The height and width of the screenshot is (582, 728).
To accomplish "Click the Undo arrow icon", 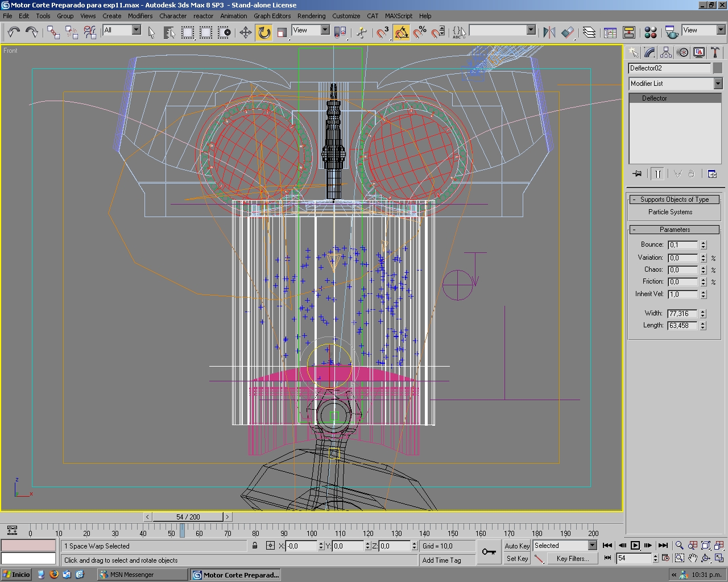I will tap(14, 32).
